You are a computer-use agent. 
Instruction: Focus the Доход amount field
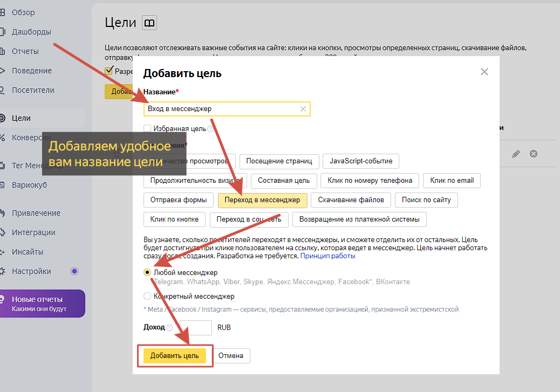tap(196, 328)
